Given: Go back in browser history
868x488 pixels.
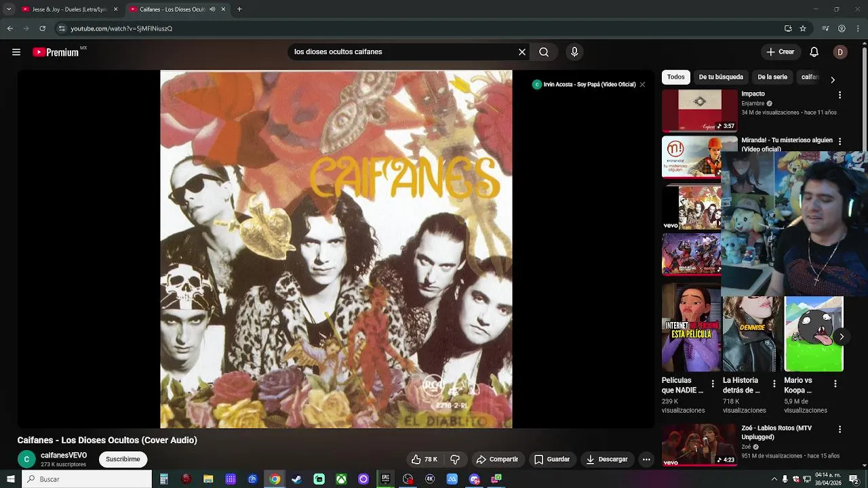Looking at the screenshot, I should [x=9, y=28].
